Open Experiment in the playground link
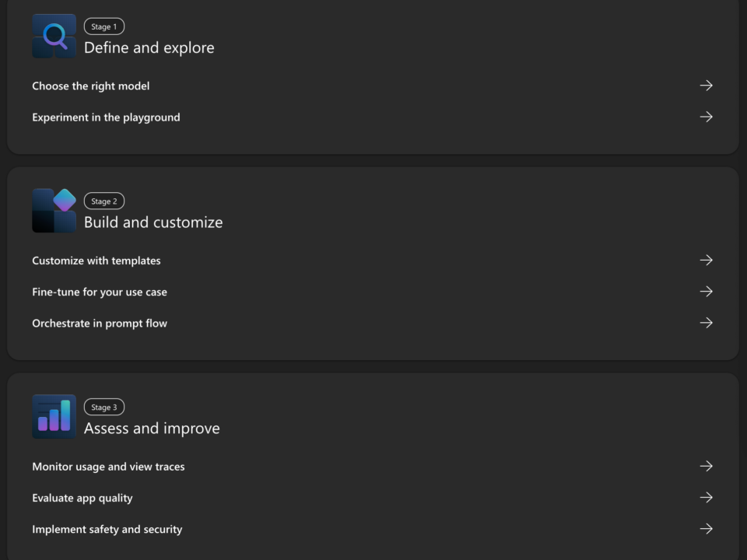 point(106,117)
